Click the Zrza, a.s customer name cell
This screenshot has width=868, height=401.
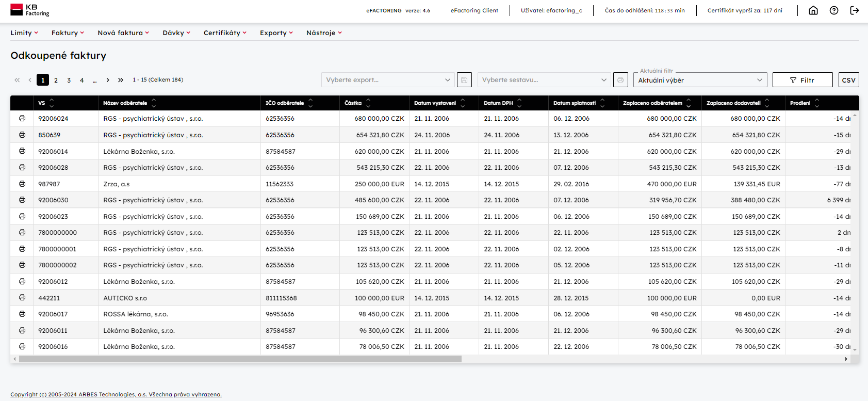coord(179,184)
